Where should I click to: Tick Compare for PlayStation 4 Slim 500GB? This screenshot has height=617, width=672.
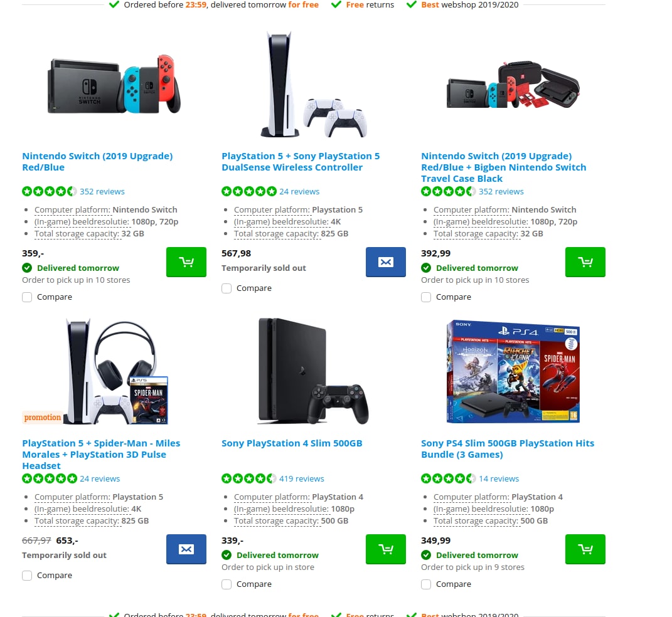click(227, 584)
